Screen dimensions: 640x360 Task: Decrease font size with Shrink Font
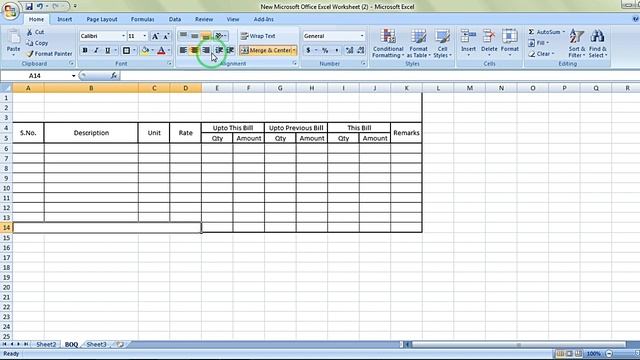[166, 36]
